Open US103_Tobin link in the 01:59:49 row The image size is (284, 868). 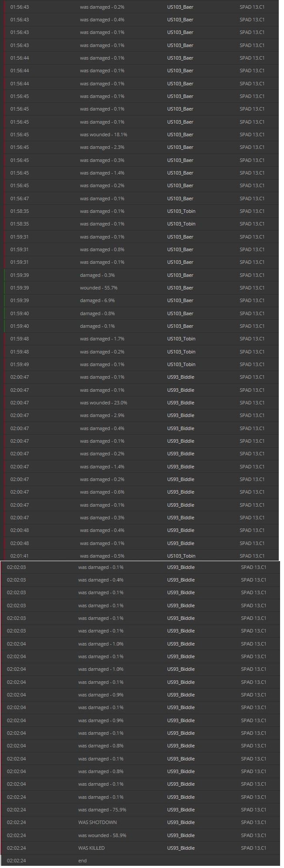coord(181,364)
